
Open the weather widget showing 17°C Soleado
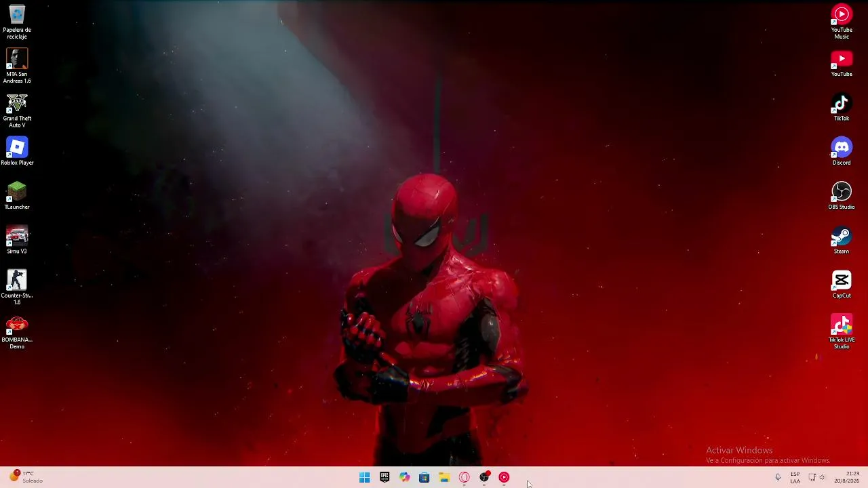pyautogui.click(x=26, y=477)
